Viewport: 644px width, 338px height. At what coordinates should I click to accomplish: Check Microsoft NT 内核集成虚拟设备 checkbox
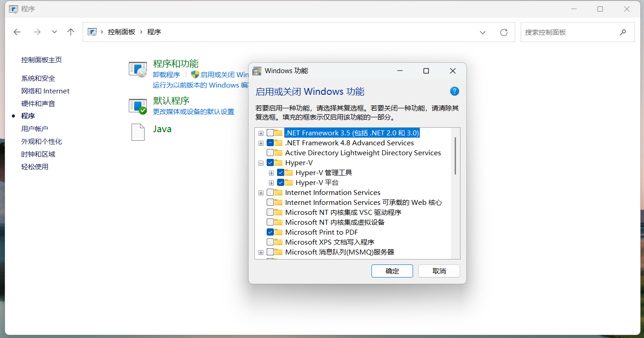click(270, 222)
